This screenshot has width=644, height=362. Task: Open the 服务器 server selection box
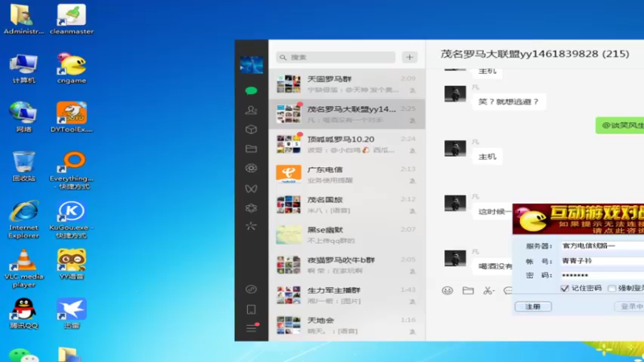(602, 246)
